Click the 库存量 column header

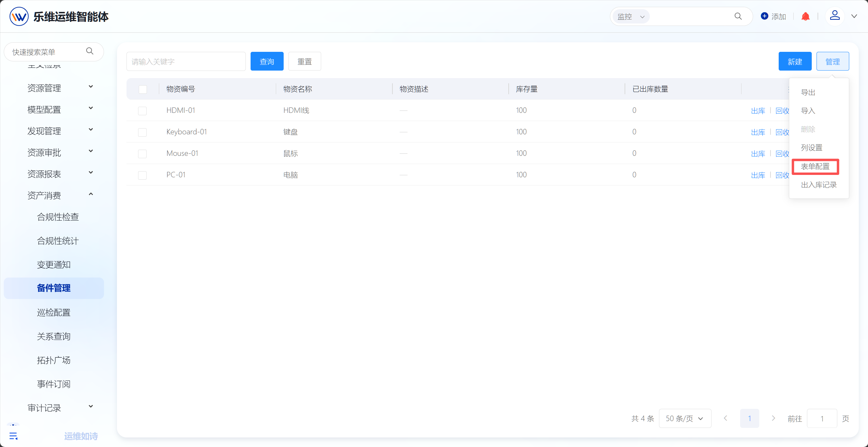pos(527,89)
